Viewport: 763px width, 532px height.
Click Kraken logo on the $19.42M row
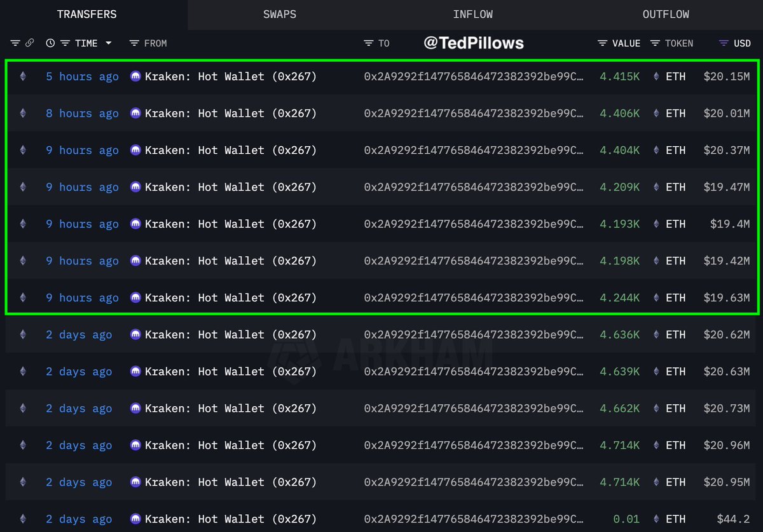135,261
